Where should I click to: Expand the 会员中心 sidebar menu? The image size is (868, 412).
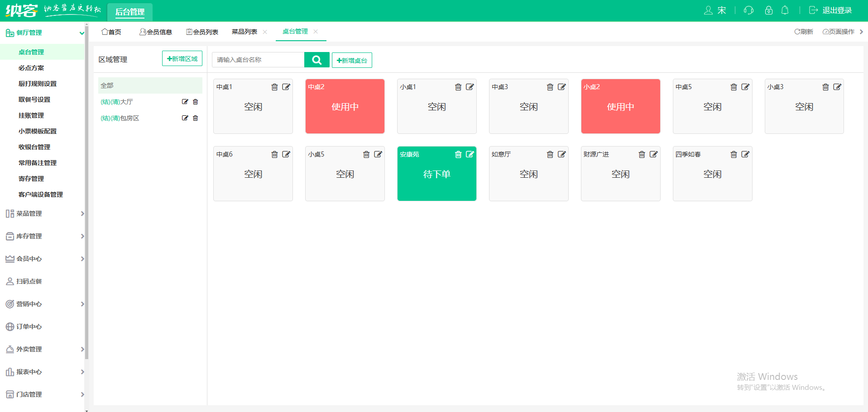44,259
